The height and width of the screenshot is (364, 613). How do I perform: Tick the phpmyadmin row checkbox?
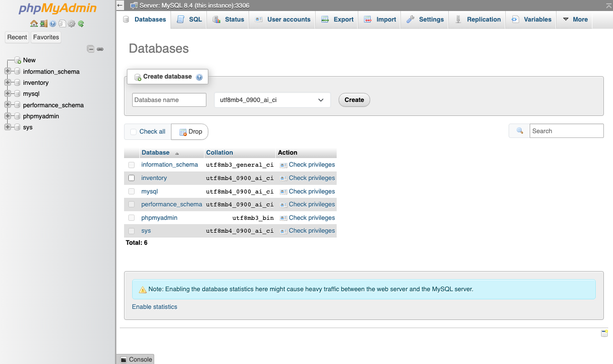pos(132,218)
